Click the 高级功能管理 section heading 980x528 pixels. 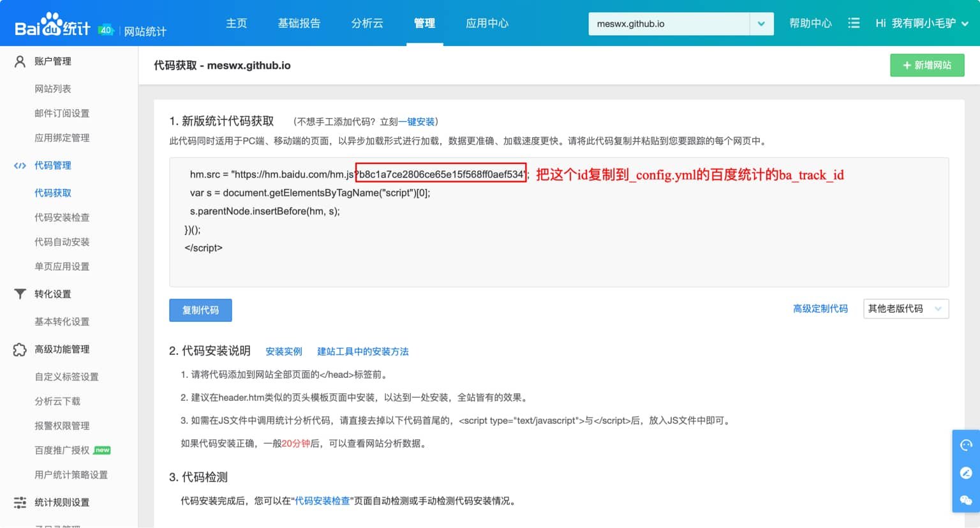point(62,349)
